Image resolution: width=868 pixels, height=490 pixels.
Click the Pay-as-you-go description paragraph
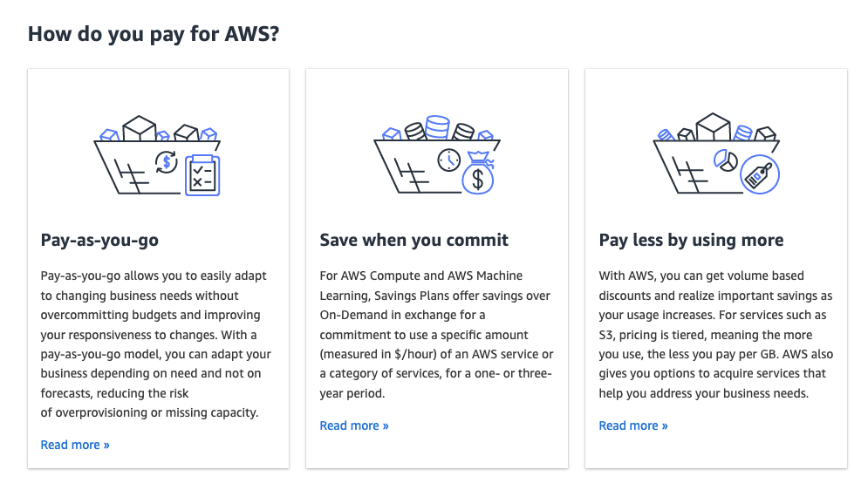click(x=156, y=344)
